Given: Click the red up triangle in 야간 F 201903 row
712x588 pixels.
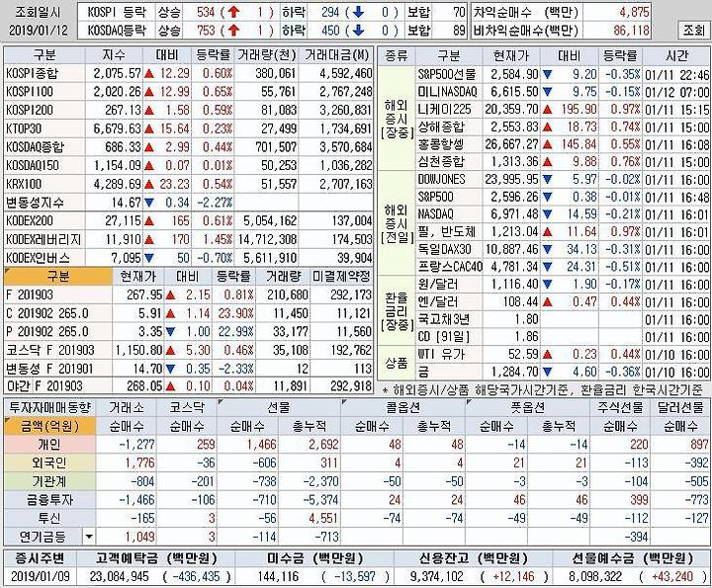Looking at the screenshot, I should tap(170, 387).
